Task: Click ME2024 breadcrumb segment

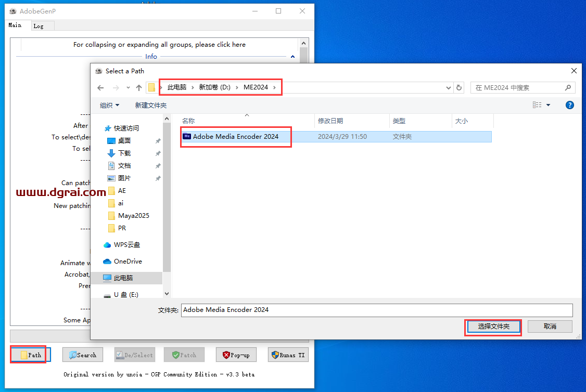Action: pos(256,87)
